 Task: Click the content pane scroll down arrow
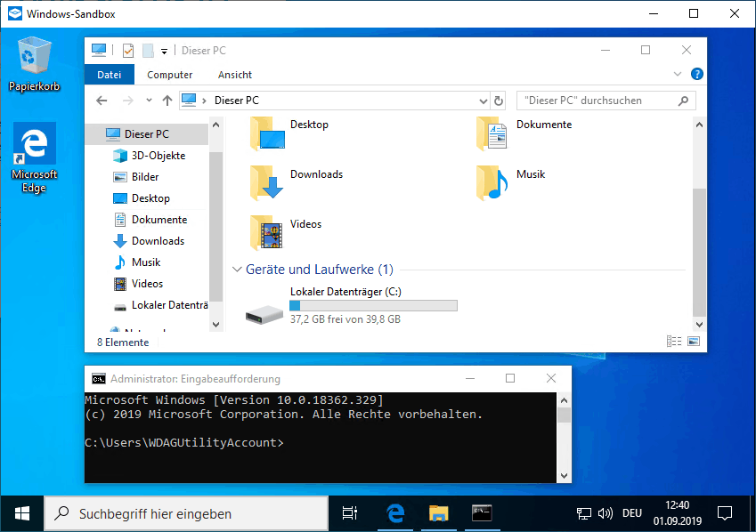pyautogui.click(x=699, y=325)
